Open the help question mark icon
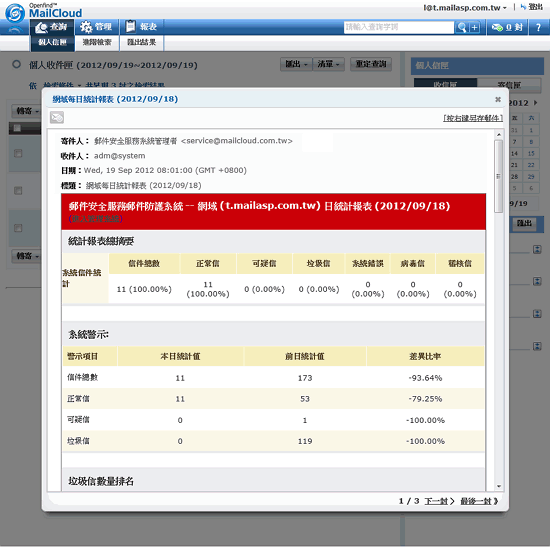Screen dimensions: 550x547 pos(538,27)
